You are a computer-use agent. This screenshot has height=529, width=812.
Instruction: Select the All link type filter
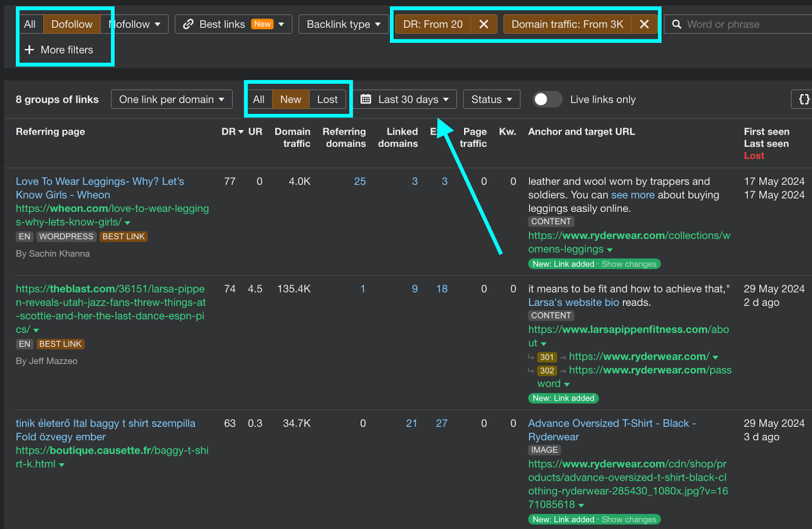[30, 24]
